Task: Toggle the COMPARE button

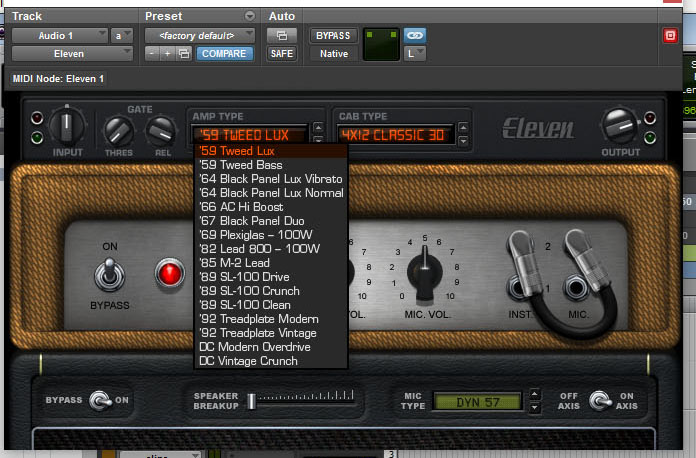Action: tap(225, 54)
